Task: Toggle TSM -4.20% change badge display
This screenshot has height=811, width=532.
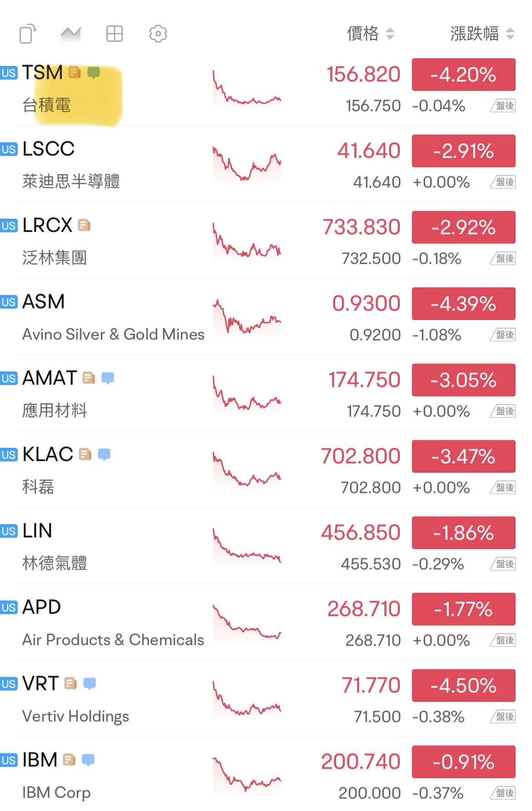Action: (464, 75)
